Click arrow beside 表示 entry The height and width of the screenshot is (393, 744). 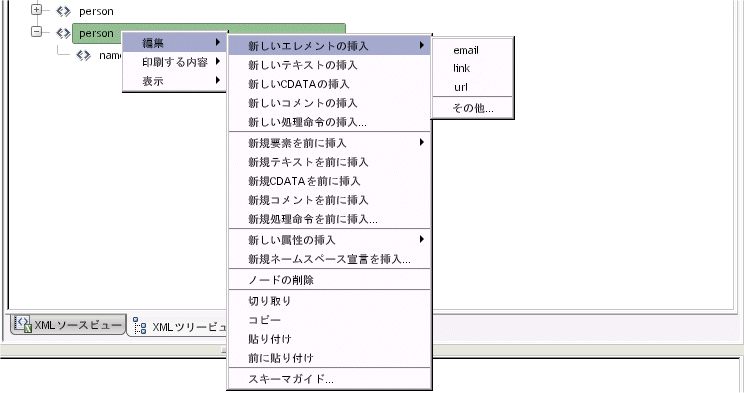click(x=218, y=80)
